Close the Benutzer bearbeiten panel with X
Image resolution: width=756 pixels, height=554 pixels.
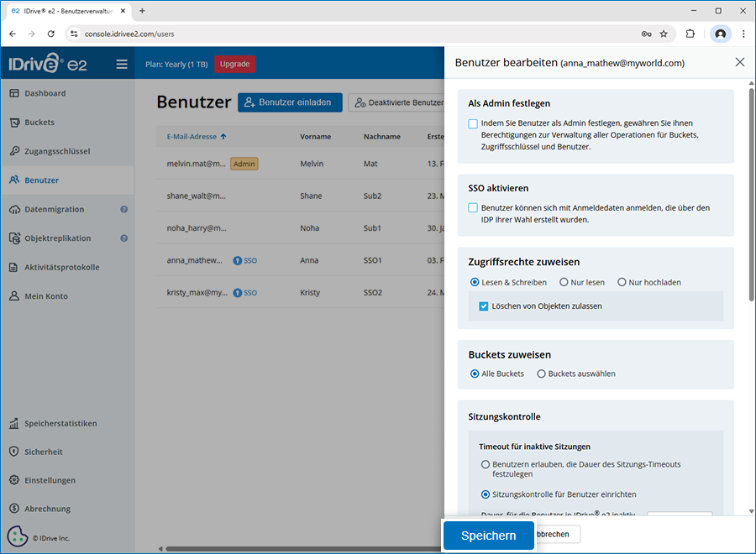point(739,62)
